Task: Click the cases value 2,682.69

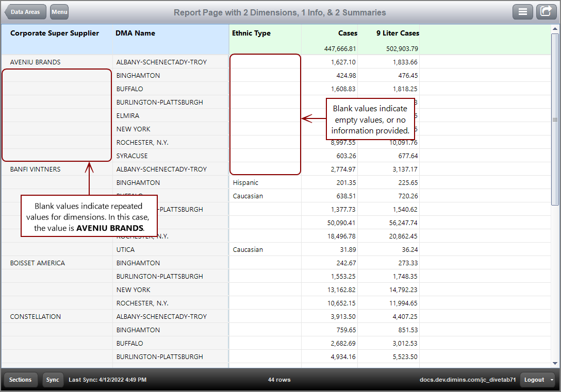Action: click(343, 344)
